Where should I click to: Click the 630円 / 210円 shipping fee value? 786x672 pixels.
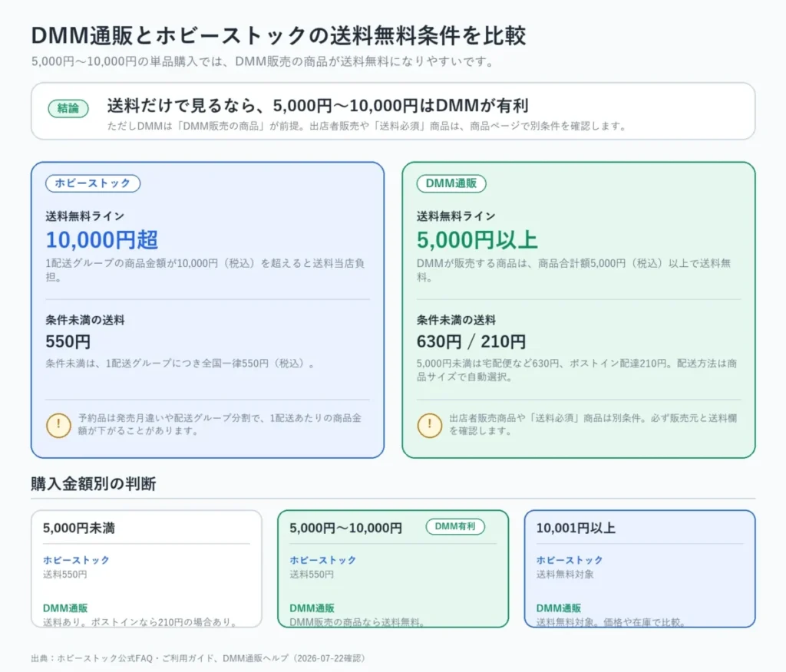point(471,342)
